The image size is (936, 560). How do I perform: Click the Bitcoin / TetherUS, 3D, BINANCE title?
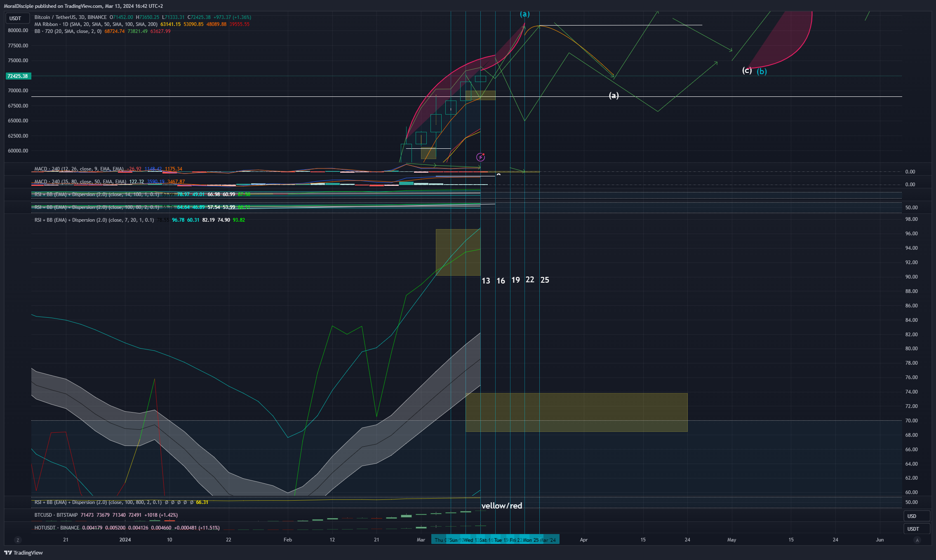(x=71, y=17)
